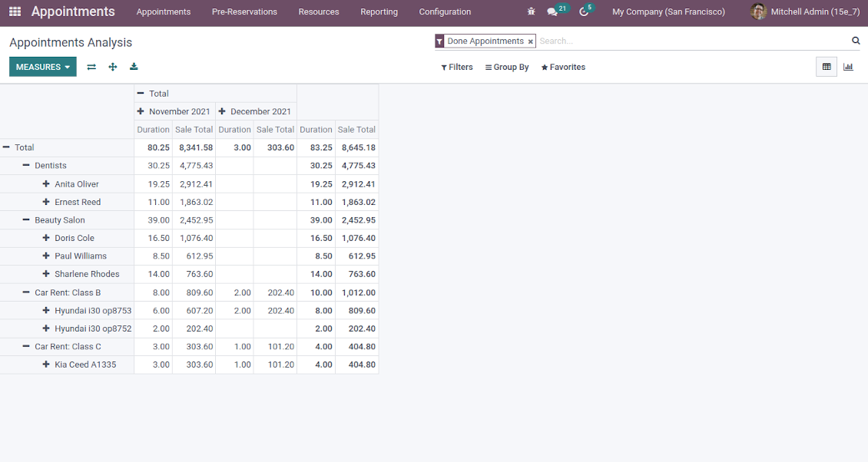The height and width of the screenshot is (462, 868).
Task: Open the Pre-Reservations menu
Action: click(244, 12)
